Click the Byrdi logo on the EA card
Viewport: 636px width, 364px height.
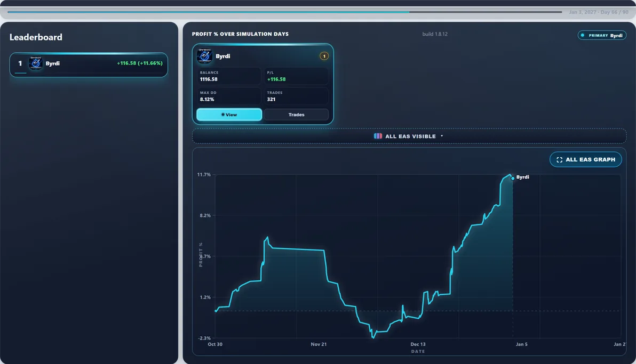[204, 56]
